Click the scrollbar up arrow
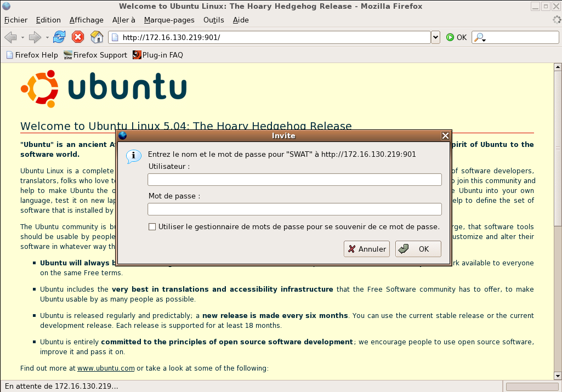Screen dimensions: 562x392 (x=558, y=67)
